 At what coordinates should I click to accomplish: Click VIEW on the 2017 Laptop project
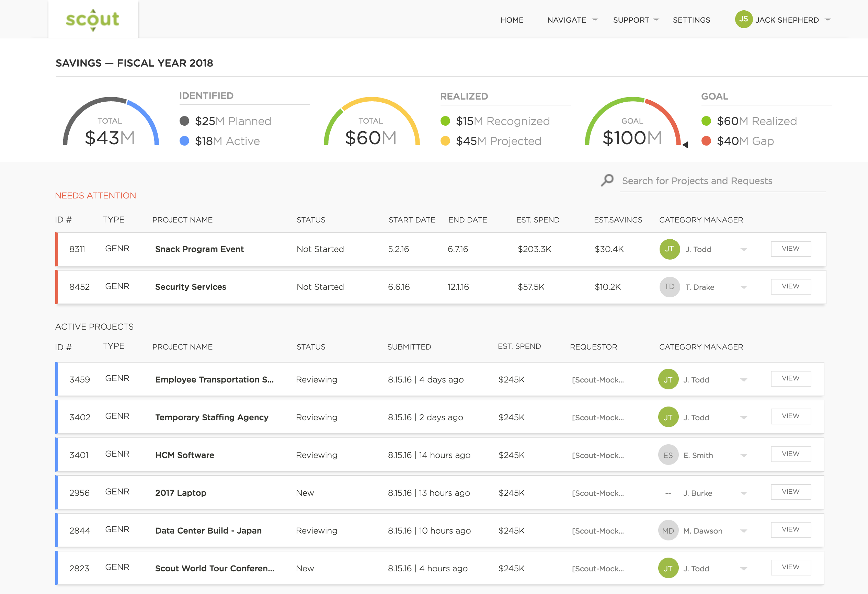point(791,492)
